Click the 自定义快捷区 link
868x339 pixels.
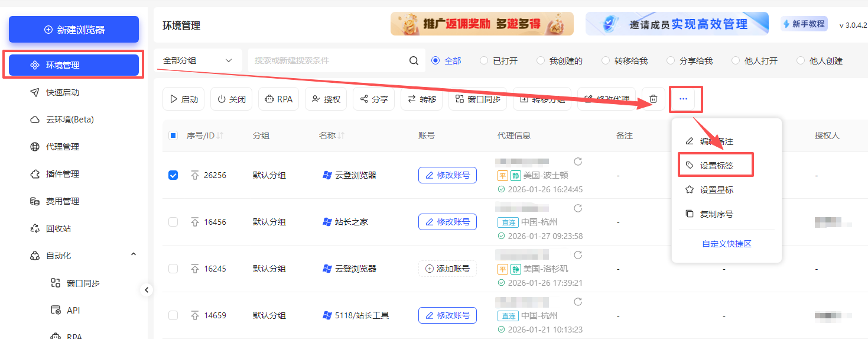[x=726, y=244]
